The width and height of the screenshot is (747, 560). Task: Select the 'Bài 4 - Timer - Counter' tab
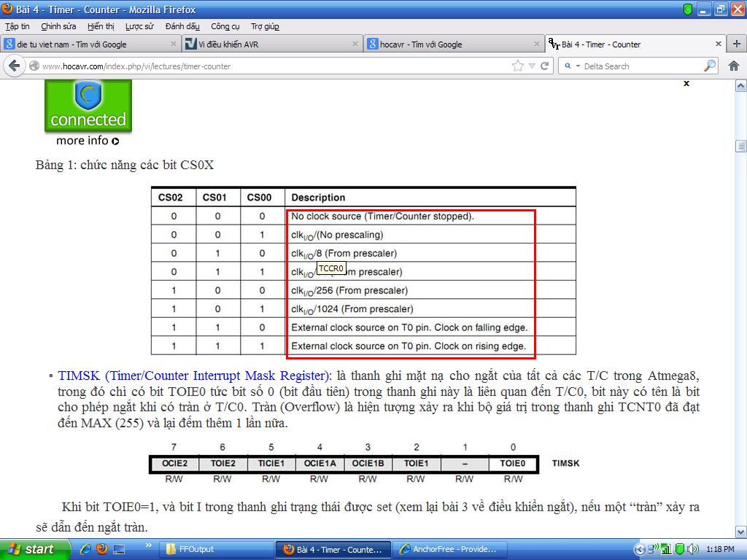click(x=635, y=44)
